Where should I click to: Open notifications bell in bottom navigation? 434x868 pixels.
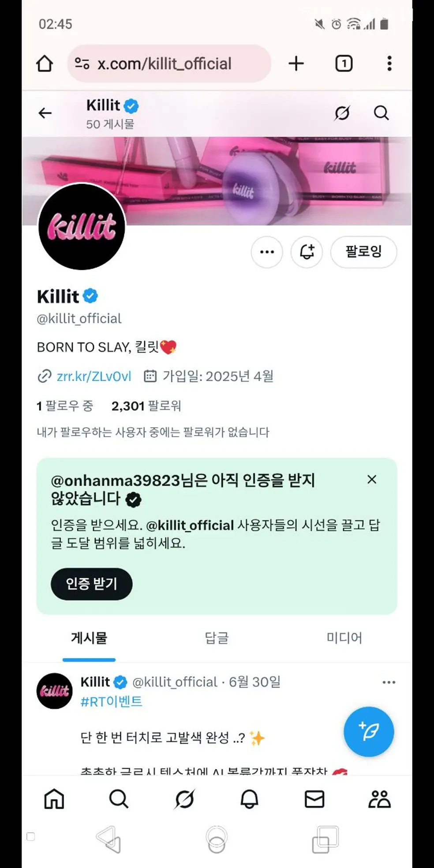point(249,799)
